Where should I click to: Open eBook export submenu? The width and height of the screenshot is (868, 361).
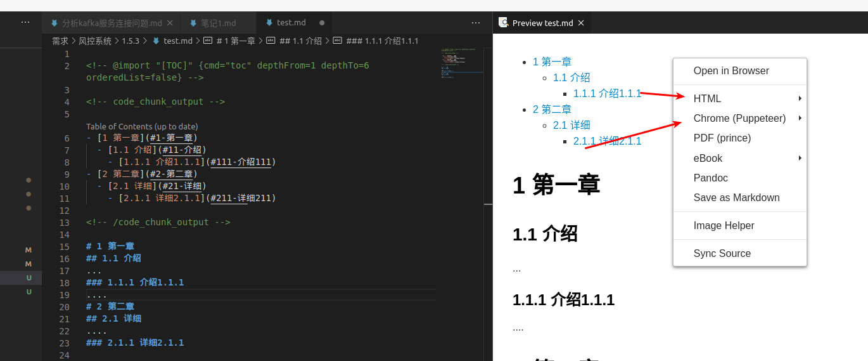(740, 159)
